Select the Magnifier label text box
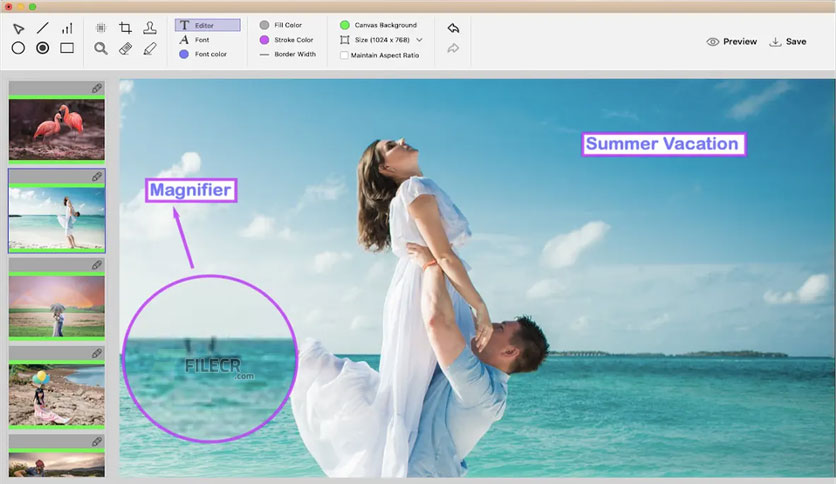 [191, 190]
